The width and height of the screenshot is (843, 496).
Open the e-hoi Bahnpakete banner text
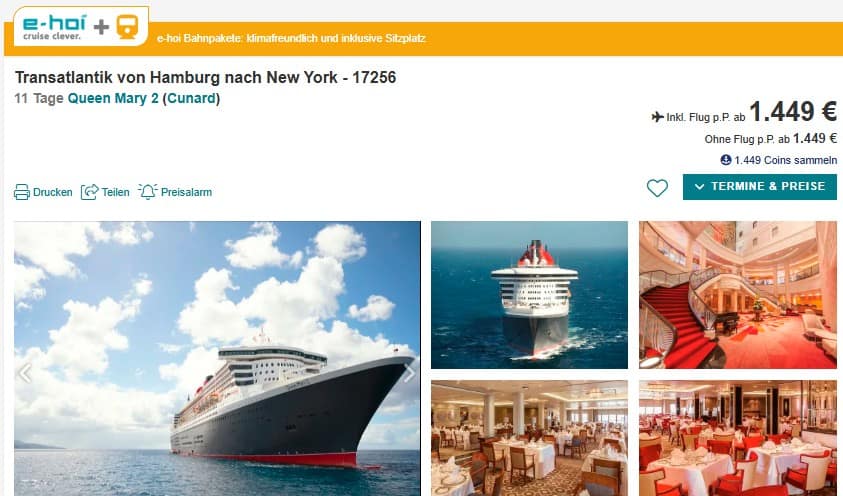pyautogui.click(x=291, y=38)
